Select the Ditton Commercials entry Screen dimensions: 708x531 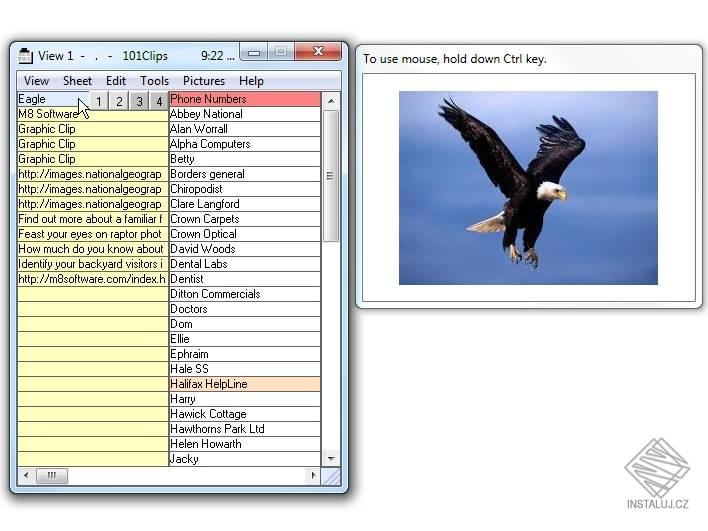point(245,294)
